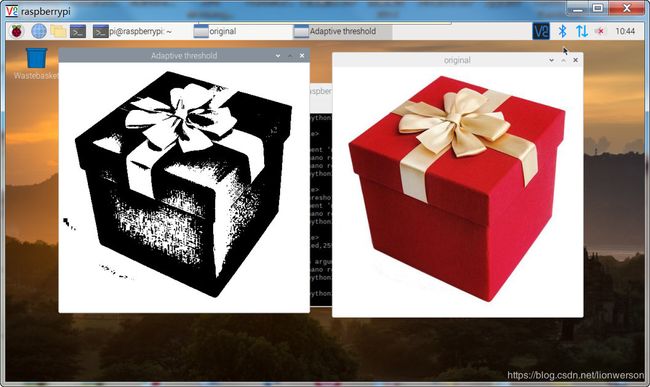
Task: Select 'Adaptive threshold' taskbar entry
Action: click(x=342, y=31)
